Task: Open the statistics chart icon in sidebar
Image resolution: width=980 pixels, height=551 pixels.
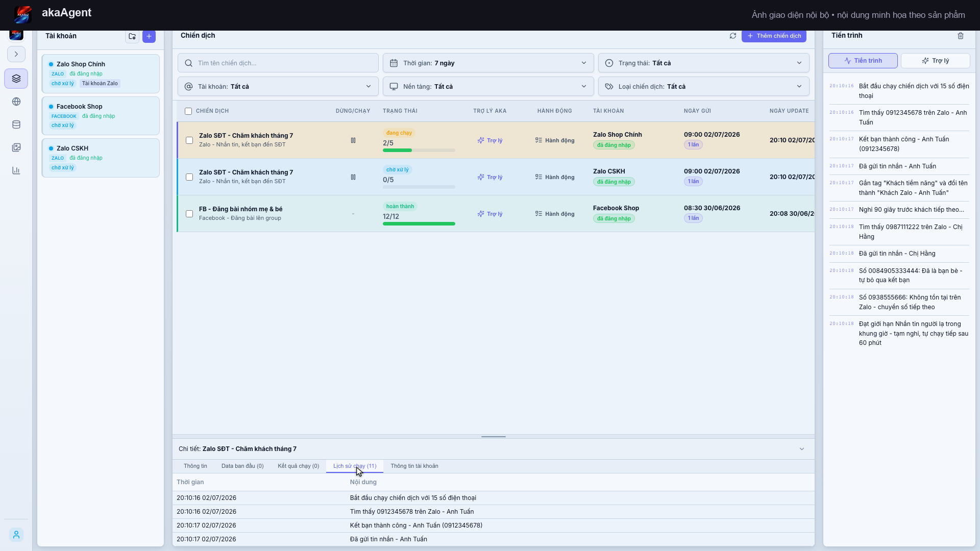Action: coord(16,170)
